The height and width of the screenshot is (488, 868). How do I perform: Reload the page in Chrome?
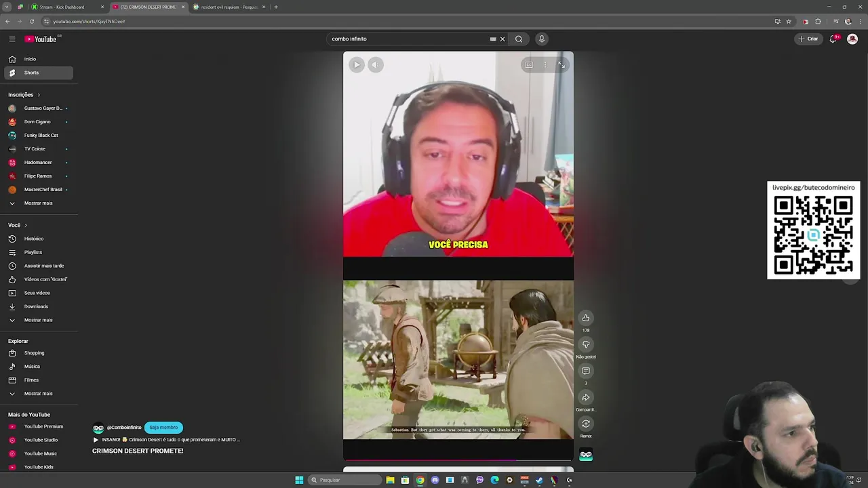tap(31, 22)
